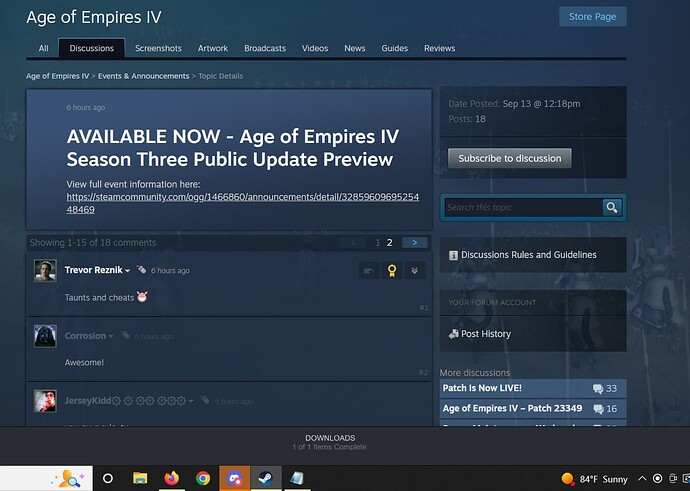The image size is (690, 491).
Task: Click the magnifier search icon button
Action: [612, 207]
